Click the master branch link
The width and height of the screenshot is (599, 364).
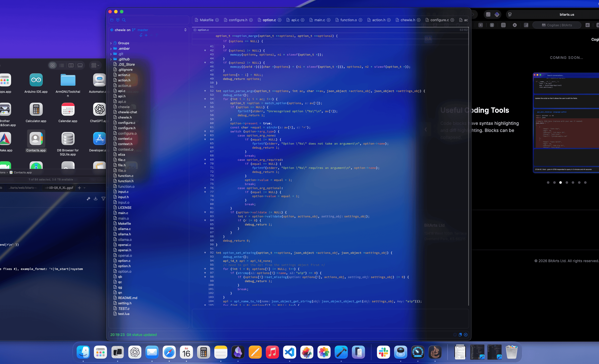click(x=142, y=30)
